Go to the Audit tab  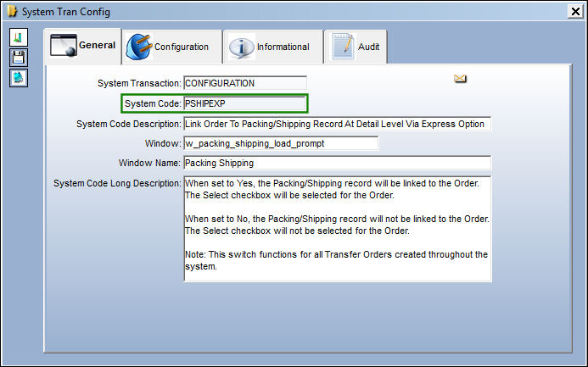click(356, 47)
